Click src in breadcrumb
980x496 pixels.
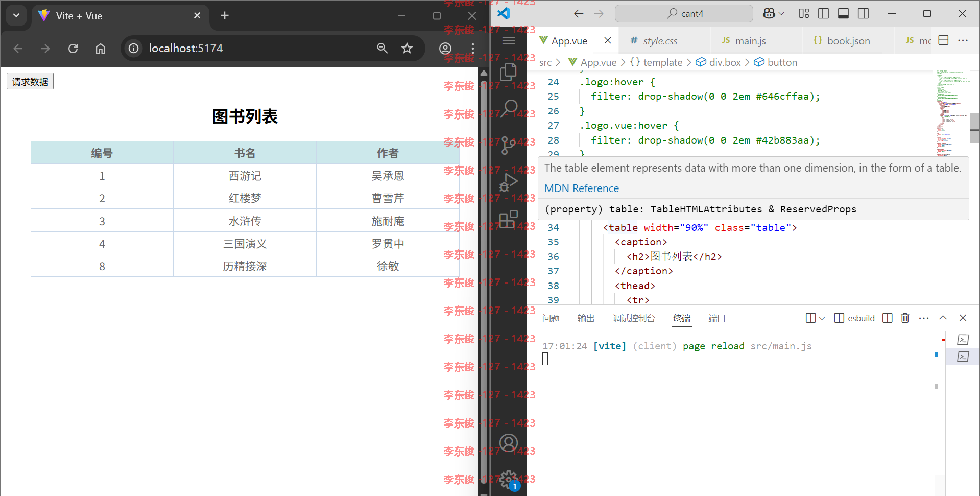point(545,62)
